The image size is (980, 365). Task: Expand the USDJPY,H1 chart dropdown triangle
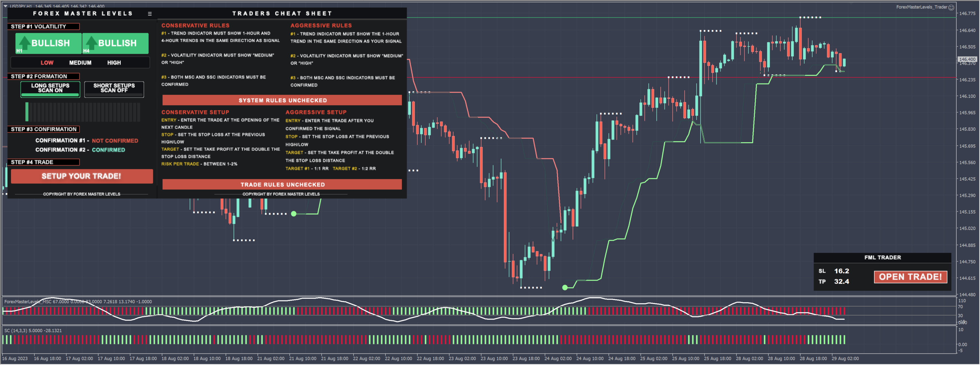tap(5, 6)
